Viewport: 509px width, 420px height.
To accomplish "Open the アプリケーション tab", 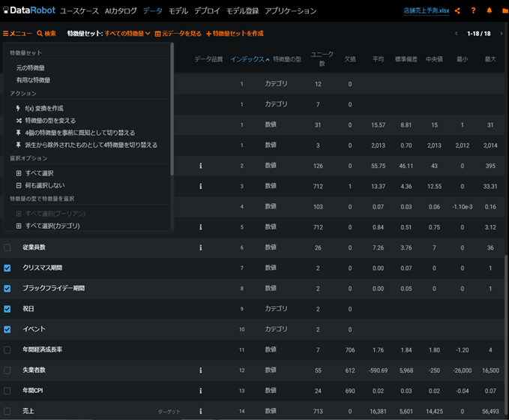I will (291, 10).
